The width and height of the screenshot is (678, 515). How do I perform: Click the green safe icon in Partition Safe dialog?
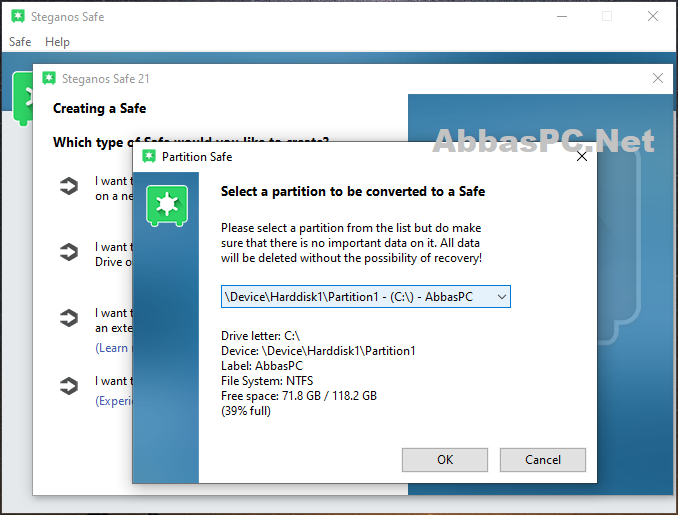(x=167, y=206)
